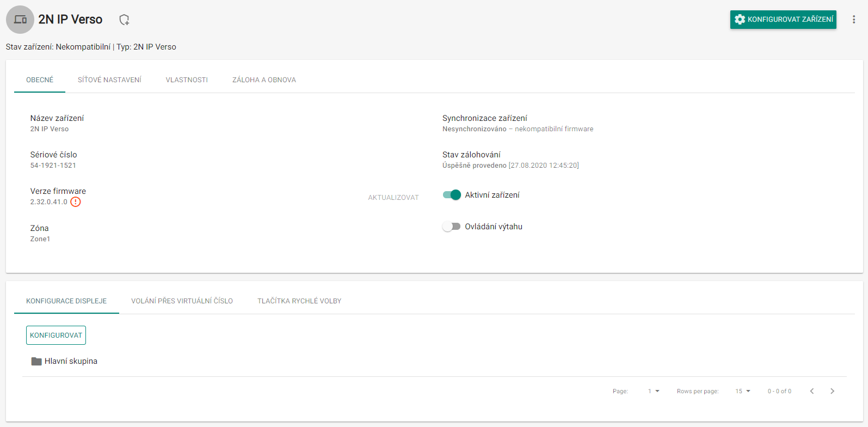Viewport: 868px width, 427px height.
Task: Click the firmware version 2.32.0.41.0
Action: [49, 202]
